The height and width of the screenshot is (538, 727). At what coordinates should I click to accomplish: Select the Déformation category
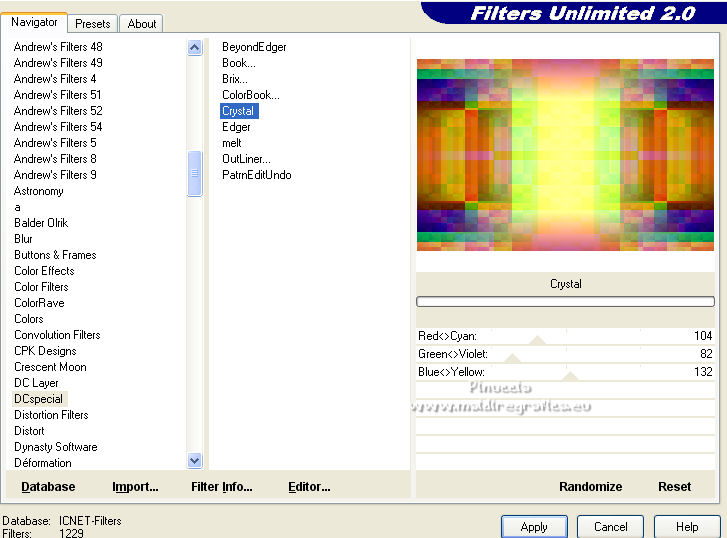point(43,463)
